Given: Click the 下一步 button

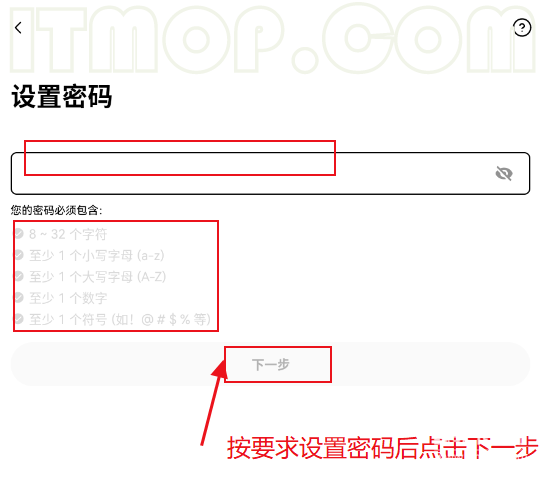Looking at the screenshot, I should point(270,364).
